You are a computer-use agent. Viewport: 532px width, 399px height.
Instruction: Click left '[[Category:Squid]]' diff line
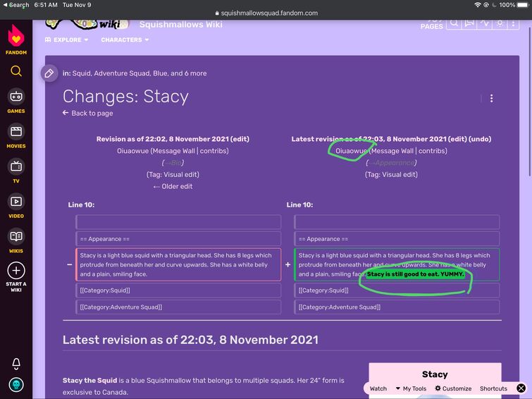coord(178,290)
